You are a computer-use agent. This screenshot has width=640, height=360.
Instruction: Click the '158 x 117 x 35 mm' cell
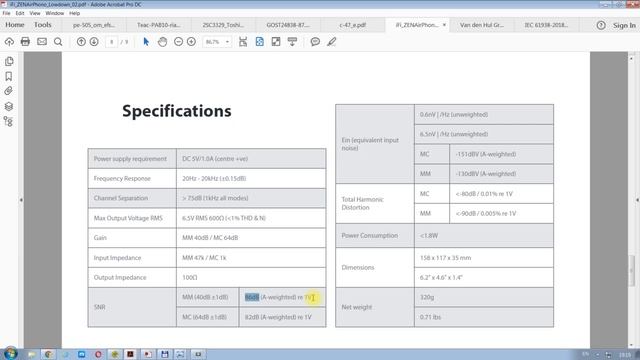pyautogui.click(x=484, y=258)
